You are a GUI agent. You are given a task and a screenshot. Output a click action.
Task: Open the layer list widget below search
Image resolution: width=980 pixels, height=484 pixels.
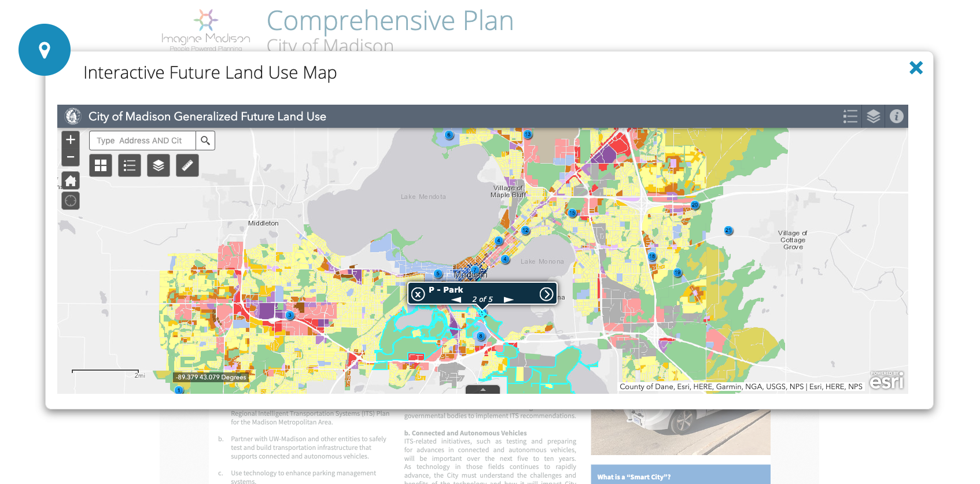point(159,165)
